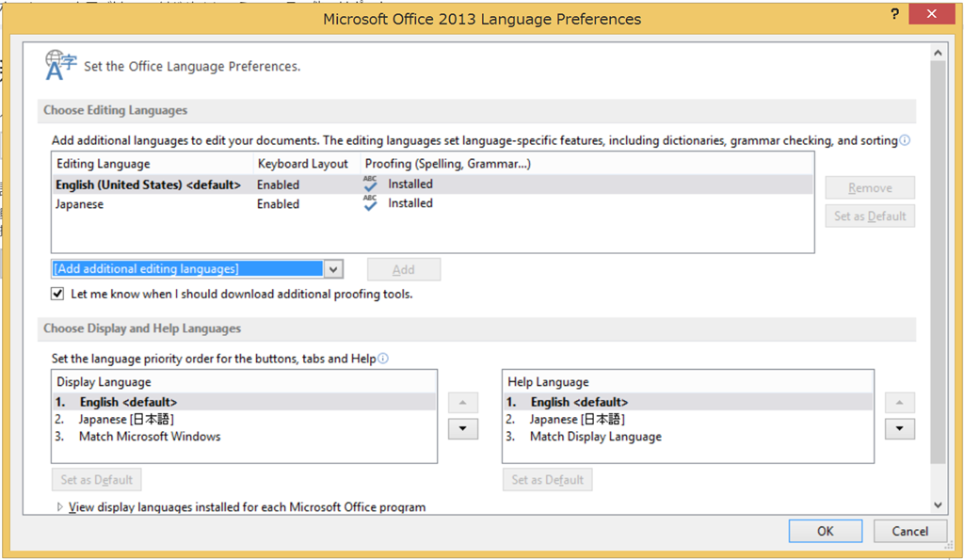Move display language up with arrow button
The width and height of the screenshot is (964, 560).
463,403
